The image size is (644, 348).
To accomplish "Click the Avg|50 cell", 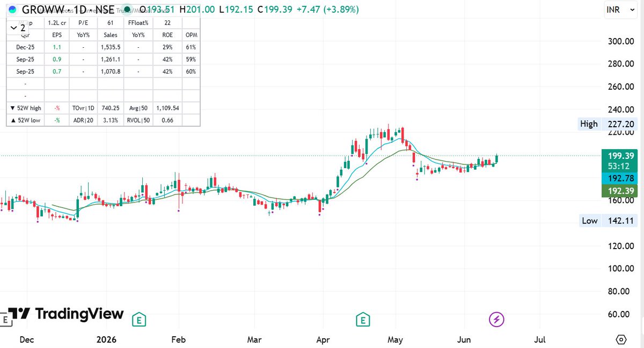I will (138, 108).
